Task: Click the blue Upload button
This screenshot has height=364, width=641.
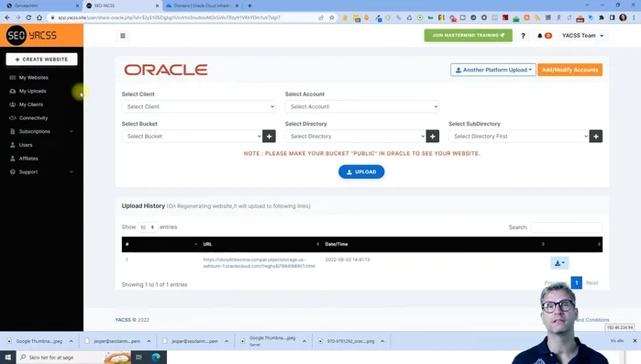Action: coord(361,172)
